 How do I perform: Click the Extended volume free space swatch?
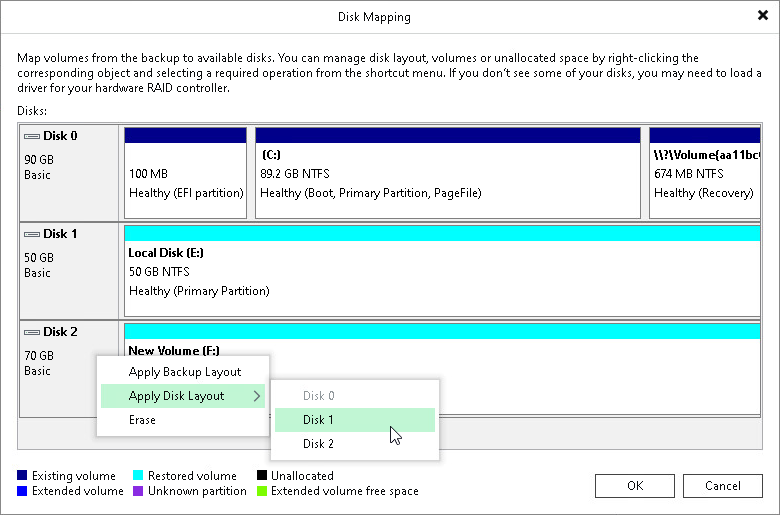click(262, 491)
